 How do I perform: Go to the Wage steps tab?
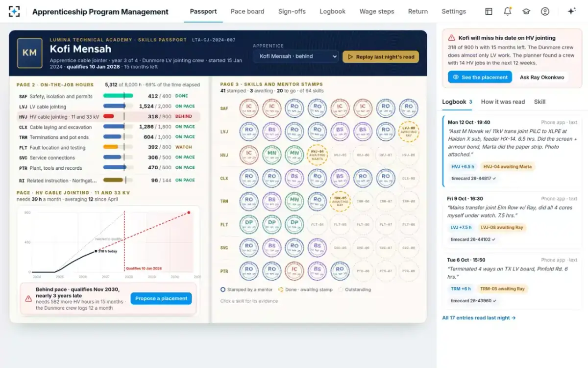point(377,11)
